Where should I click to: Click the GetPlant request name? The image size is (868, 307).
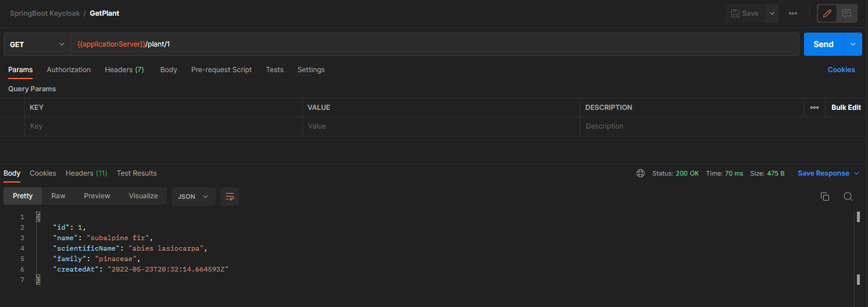pyautogui.click(x=105, y=13)
